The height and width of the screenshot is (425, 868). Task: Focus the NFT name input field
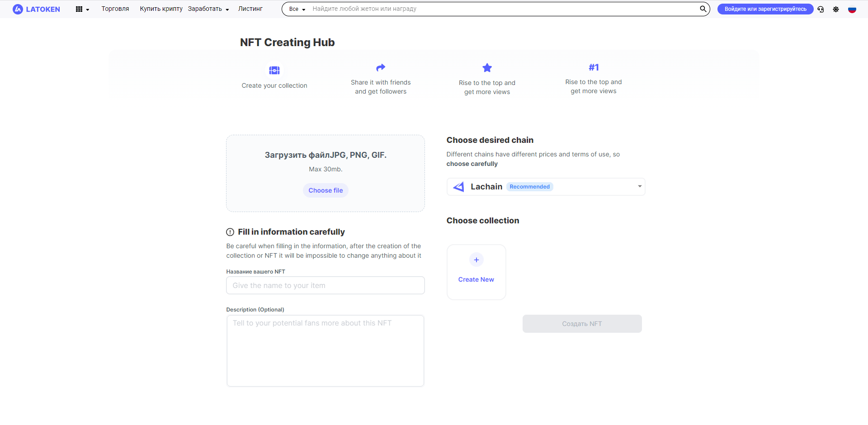(x=325, y=285)
